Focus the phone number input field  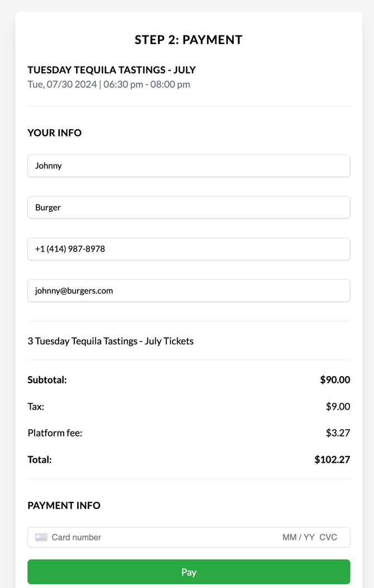click(189, 249)
